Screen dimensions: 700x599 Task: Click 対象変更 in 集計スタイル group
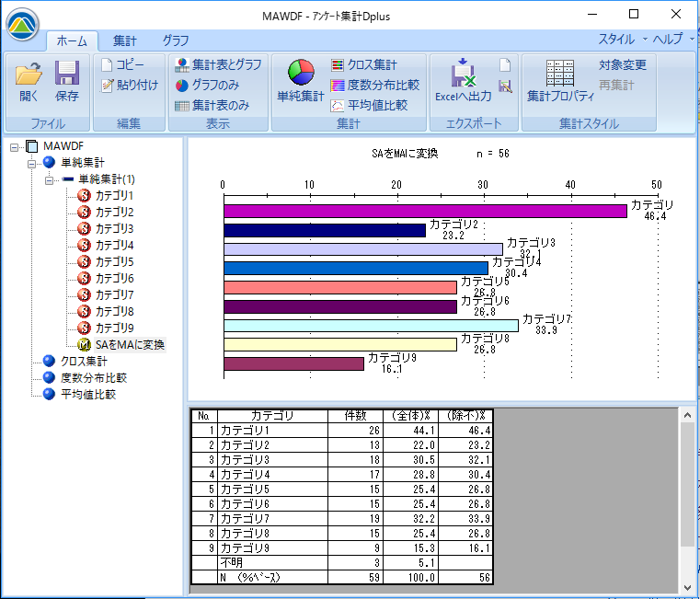pos(622,65)
